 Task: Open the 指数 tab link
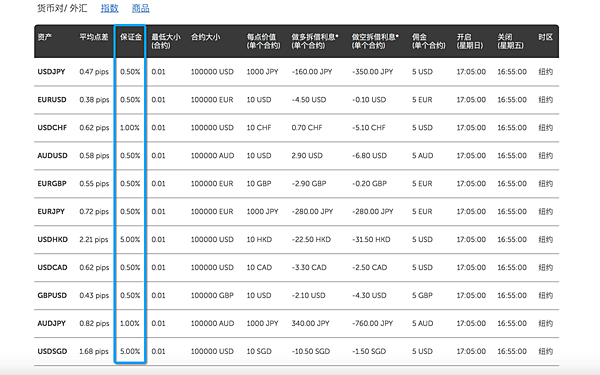tap(109, 8)
